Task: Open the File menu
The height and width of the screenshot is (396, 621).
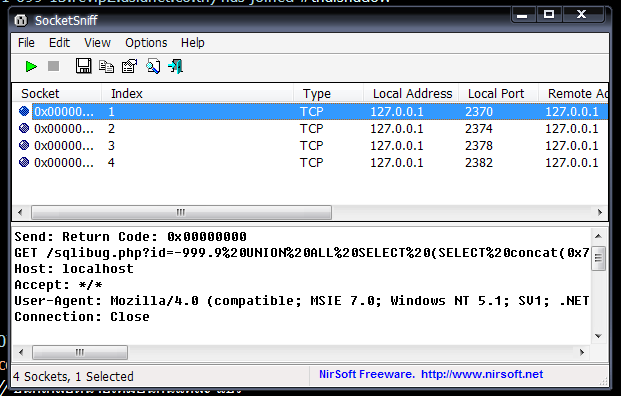Action: tap(26, 43)
